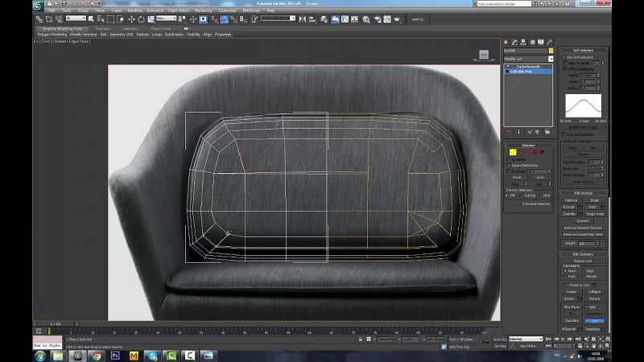Select Element sub-object level icon
Screen dimensions: 644x362
coord(542,152)
